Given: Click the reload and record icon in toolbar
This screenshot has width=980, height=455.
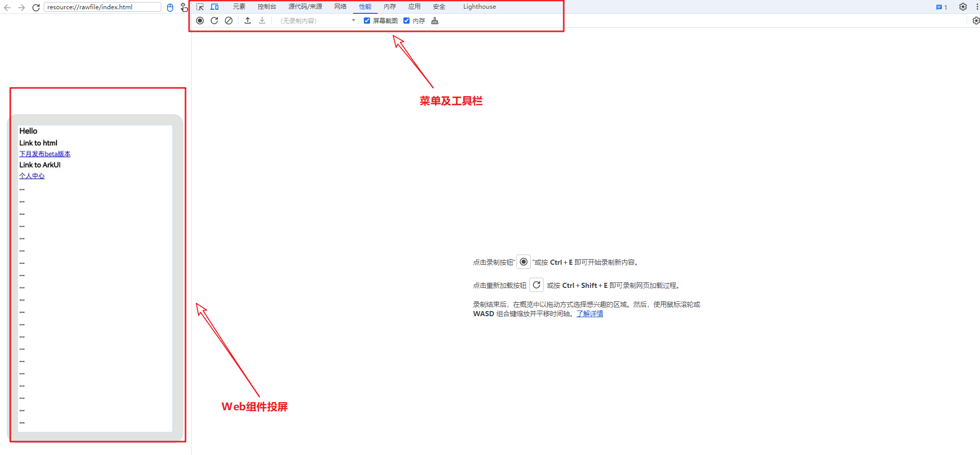Looking at the screenshot, I should [214, 21].
